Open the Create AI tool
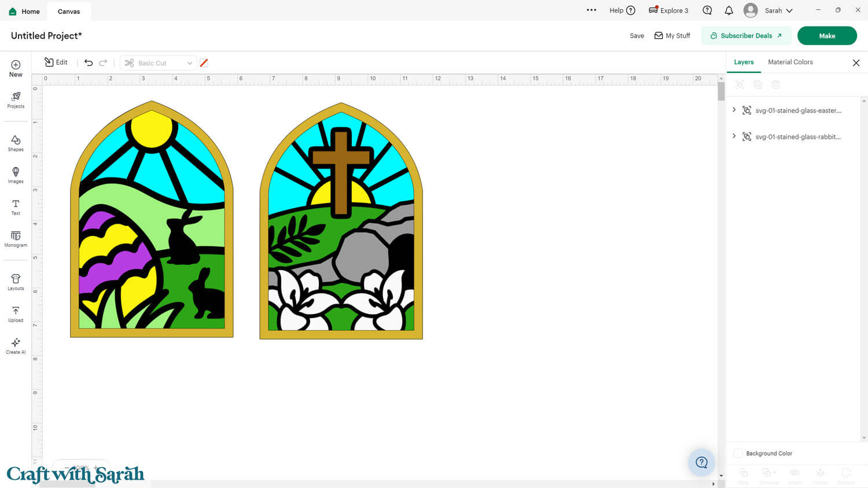 point(16,346)
